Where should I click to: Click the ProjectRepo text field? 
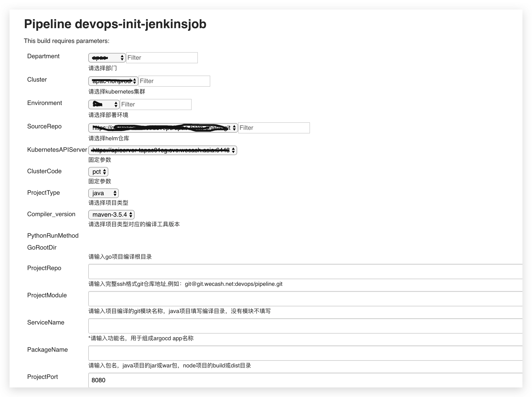(305, 272)
